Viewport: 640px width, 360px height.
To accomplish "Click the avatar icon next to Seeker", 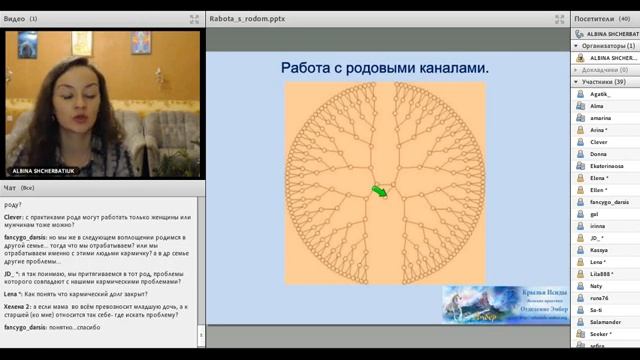I will coord(580,334).
